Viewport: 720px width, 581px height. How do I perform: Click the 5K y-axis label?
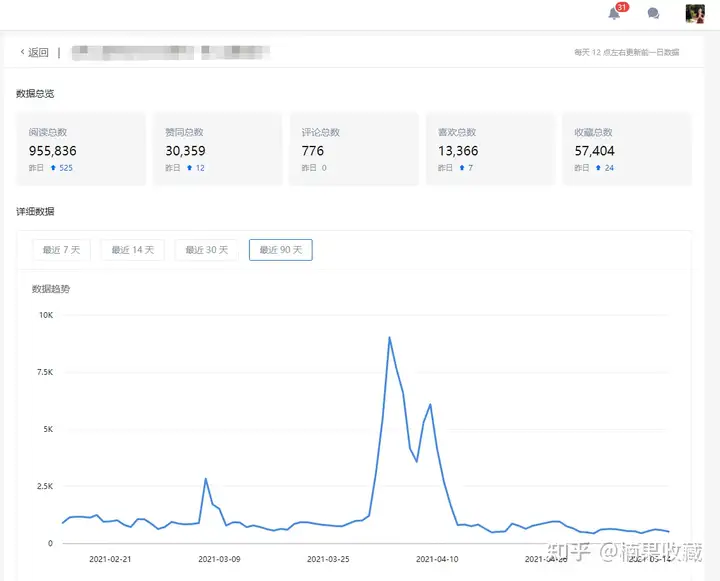(x=48, y=429)
